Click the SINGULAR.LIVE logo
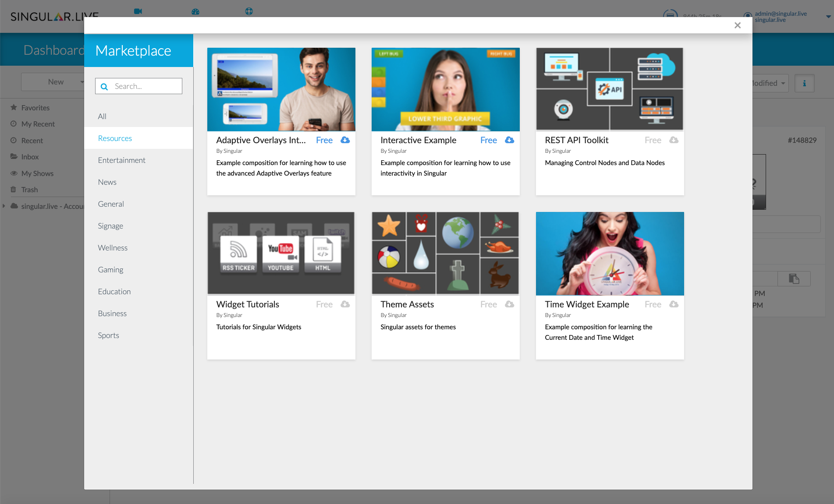834x504 pixels. click(x=54, y=17)
